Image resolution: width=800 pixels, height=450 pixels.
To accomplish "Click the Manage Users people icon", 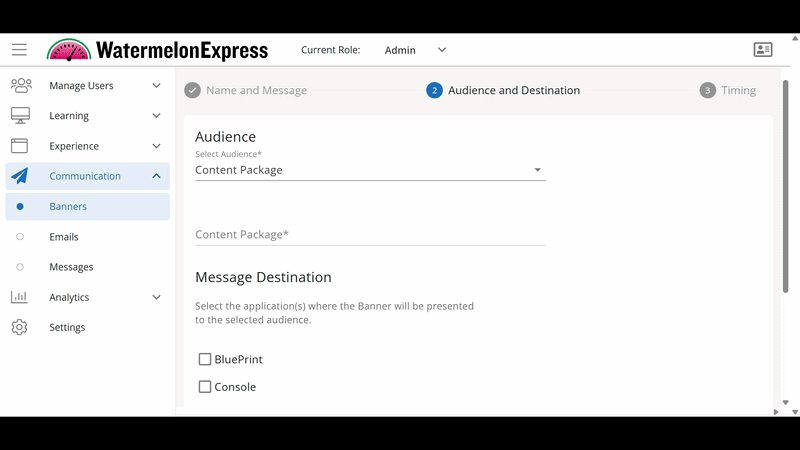I will tap(20, 86).
